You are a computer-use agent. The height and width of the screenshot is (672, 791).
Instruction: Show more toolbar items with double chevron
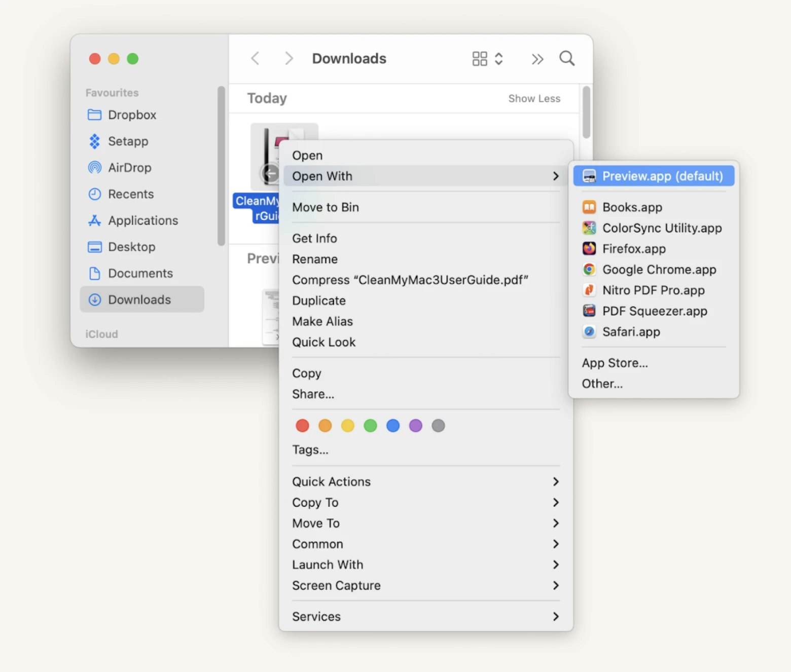[537, 59]
